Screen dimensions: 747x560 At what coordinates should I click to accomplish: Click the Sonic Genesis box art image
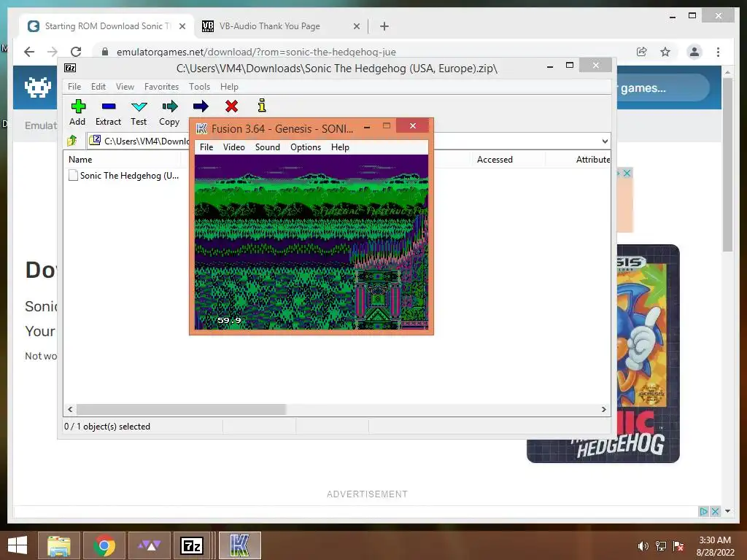[649, 354]
